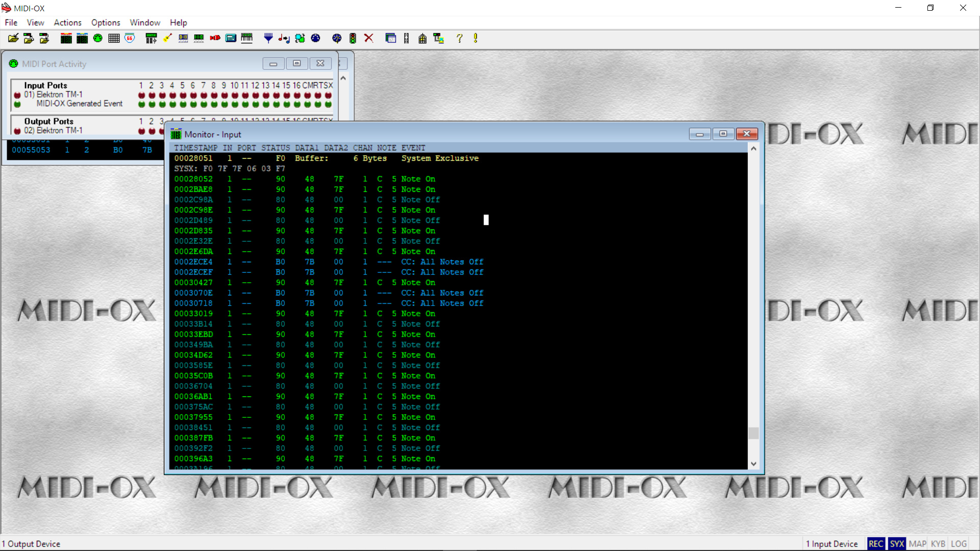Toggle the REC status bar indicator
The height and width of the screenshot is (551, 980).
(876, 544)
